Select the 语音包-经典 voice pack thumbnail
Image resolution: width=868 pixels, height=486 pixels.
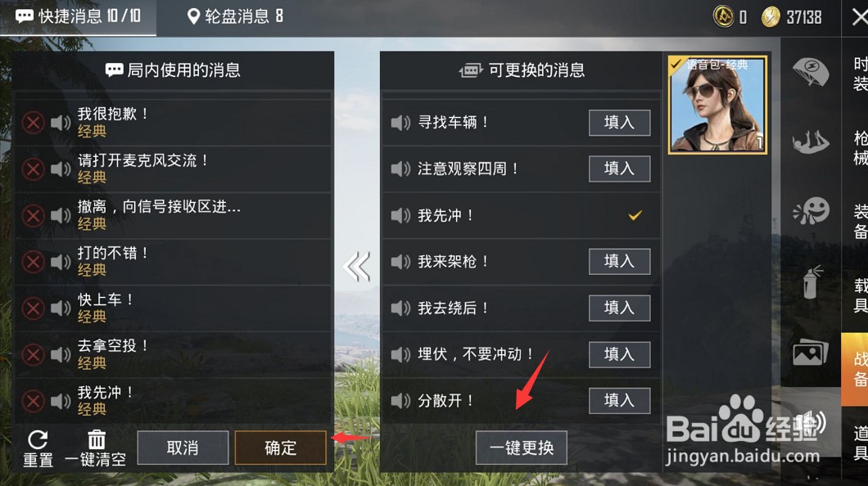717,105
